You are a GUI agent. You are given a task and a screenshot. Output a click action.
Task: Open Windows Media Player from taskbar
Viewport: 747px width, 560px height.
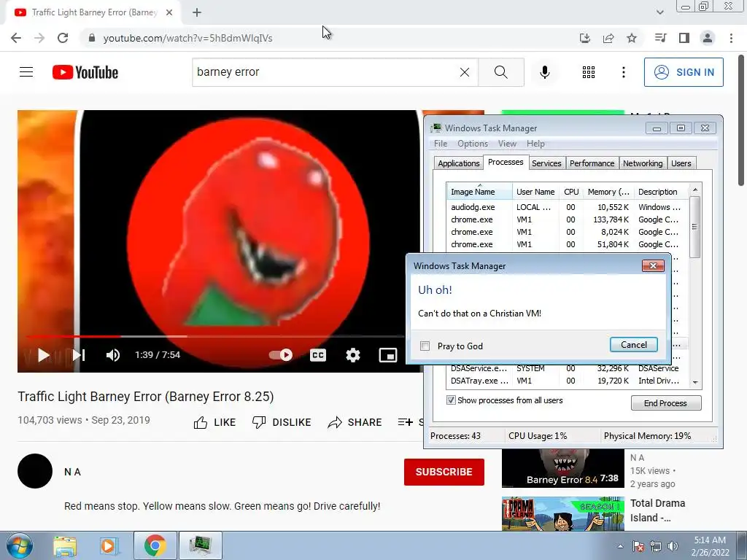coord(109,545)
